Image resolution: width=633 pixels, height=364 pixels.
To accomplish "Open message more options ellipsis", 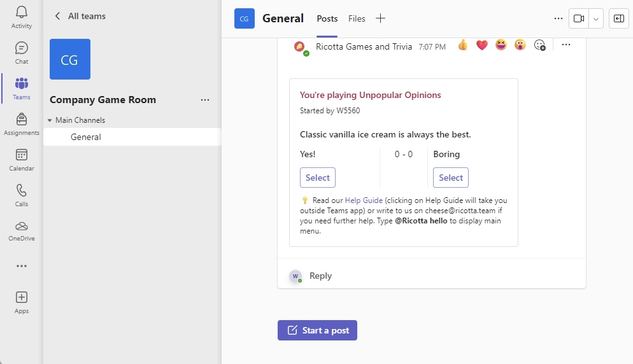I will [566, 45].
